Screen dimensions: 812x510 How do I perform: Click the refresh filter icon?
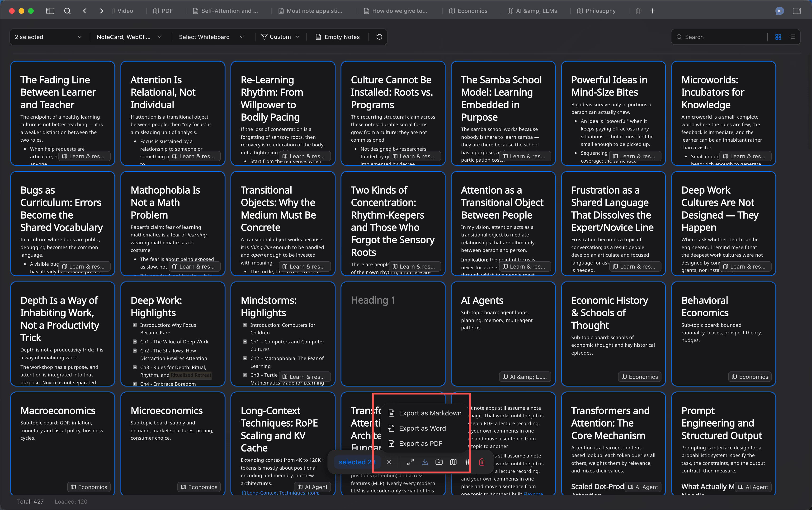[379, 37]
